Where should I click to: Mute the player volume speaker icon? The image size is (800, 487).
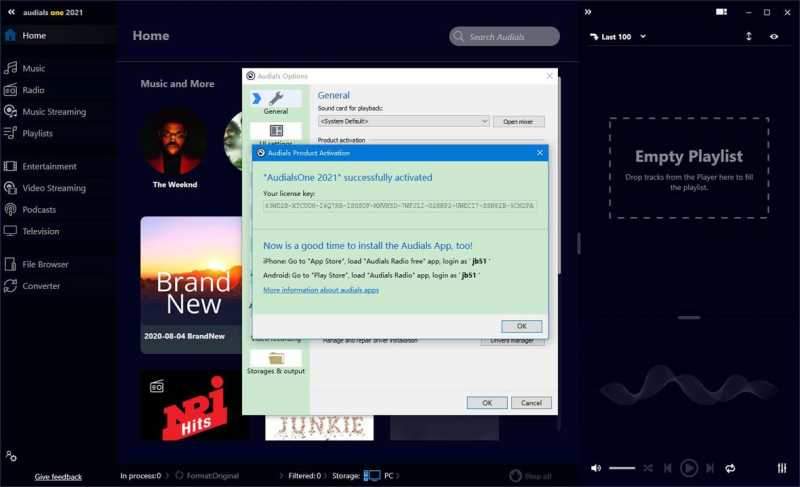coord(596,468)
